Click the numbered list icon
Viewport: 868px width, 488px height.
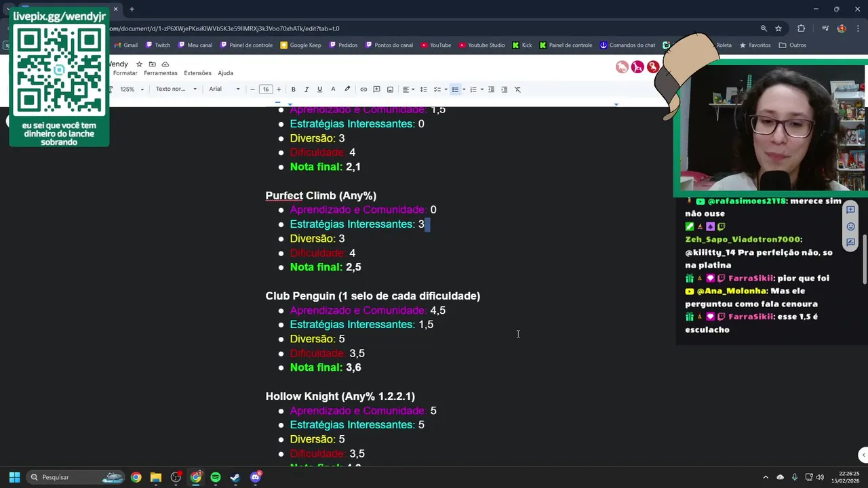point(473,89)
